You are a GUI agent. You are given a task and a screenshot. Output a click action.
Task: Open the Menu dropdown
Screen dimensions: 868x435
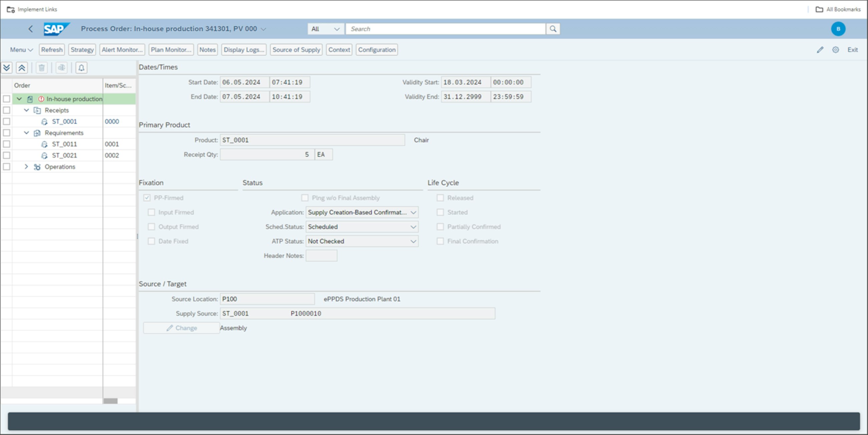tap(21, 50)
